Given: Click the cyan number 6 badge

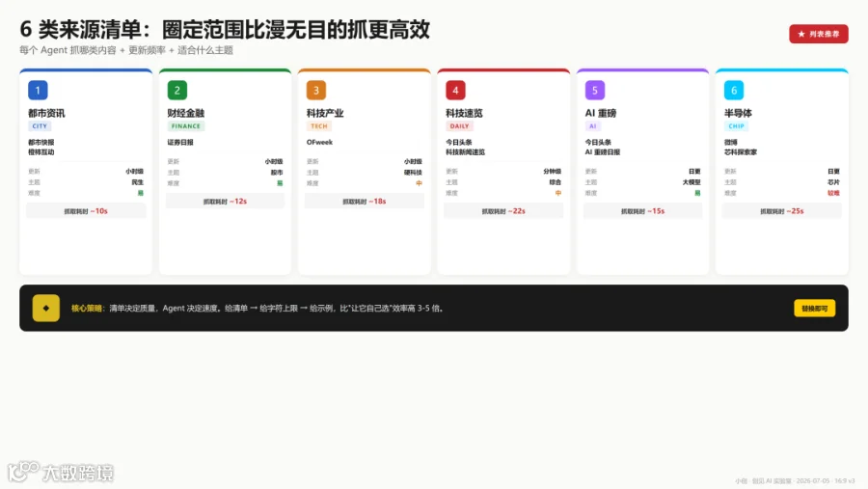Looking at the screenshot, I should [734, 91].
